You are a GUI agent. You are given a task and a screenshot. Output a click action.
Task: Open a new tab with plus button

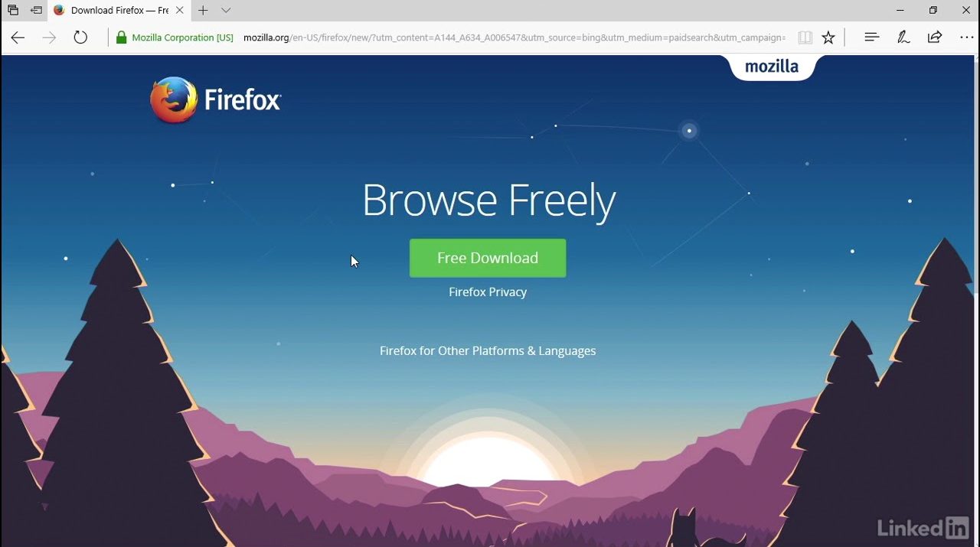click(x=203, y=10)
